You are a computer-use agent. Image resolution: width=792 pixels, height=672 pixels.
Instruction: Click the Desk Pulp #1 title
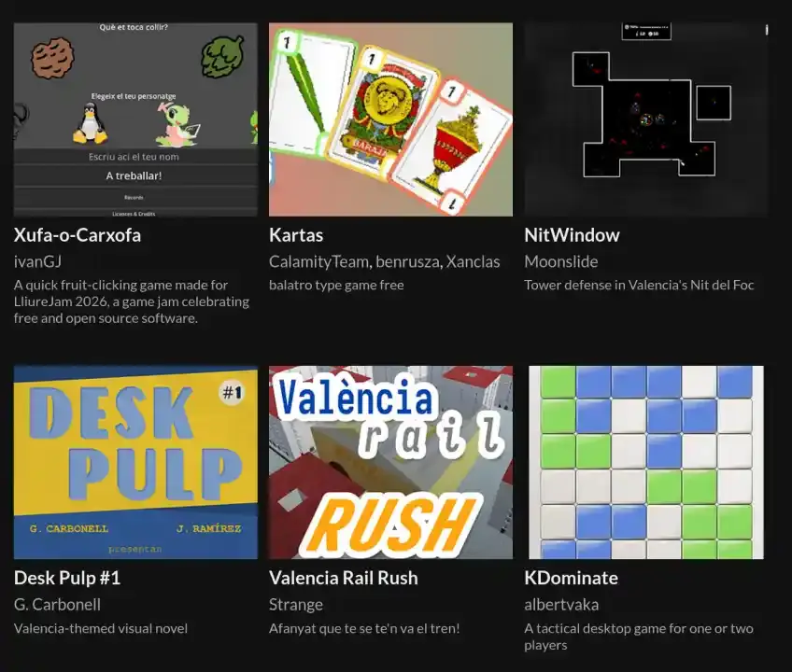tap(67, 578)
